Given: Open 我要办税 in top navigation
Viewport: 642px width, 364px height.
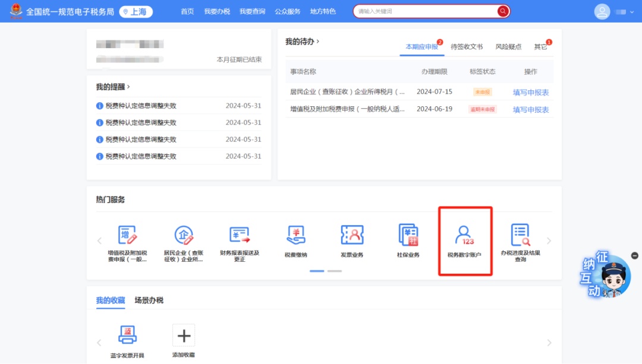Looking at the screenshot, I should click(x=217, y=11).
